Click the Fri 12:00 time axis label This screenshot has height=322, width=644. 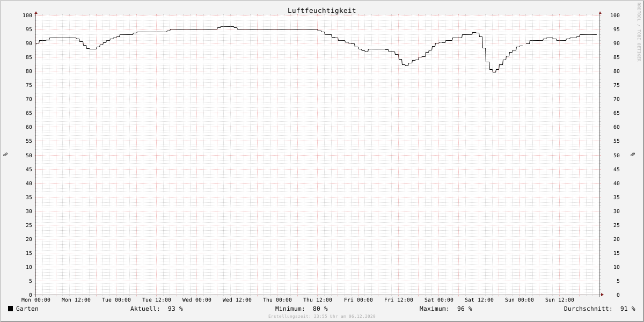[x=399, y=300]
